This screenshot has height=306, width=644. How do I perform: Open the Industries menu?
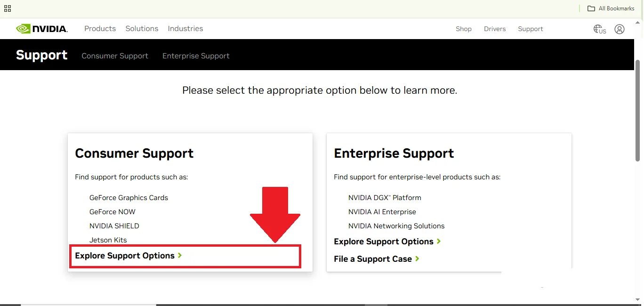coord(185,29)
